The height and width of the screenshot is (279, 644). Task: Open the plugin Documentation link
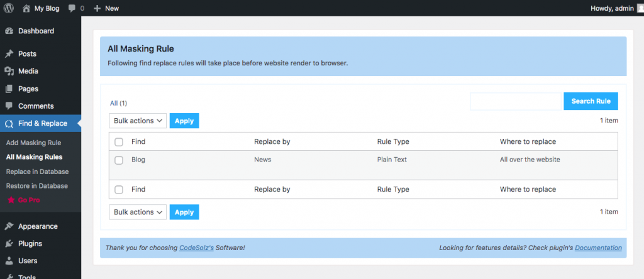598,248
